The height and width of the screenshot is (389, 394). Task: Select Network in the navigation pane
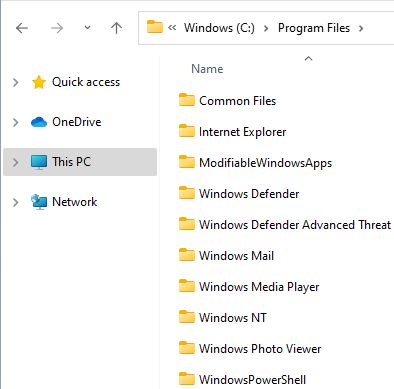click(x=75, y=202)
